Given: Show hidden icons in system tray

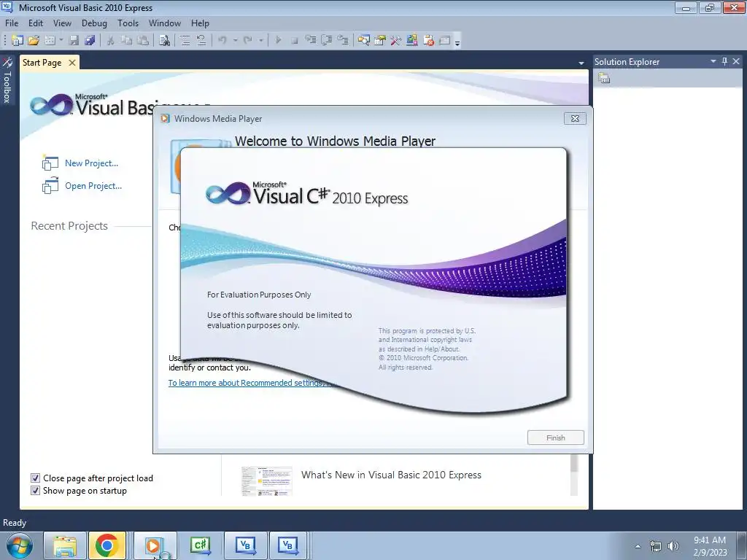Looking at the screenshot, I should coord(638,546).
